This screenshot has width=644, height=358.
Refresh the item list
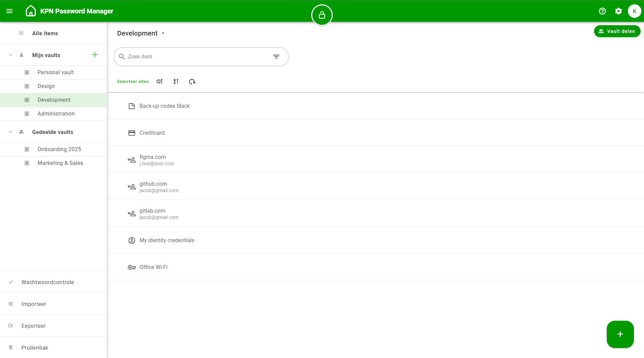(192, 82)
